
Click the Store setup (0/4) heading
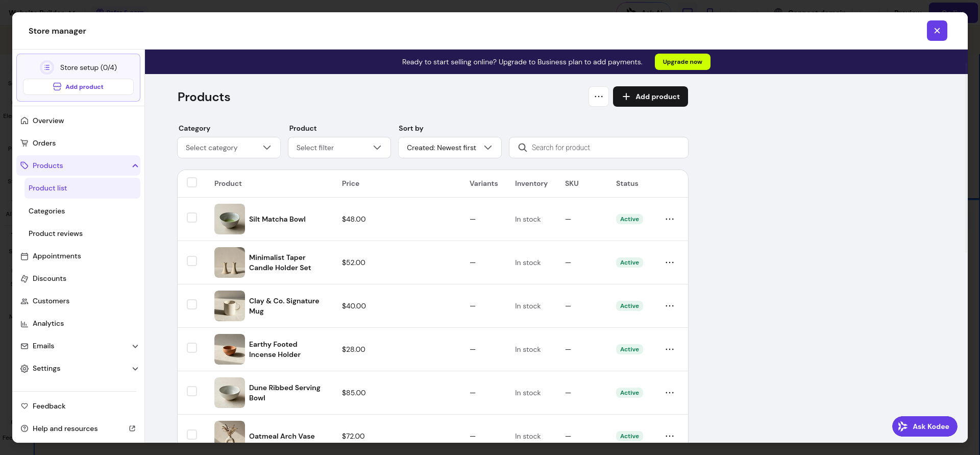(88, 67)
